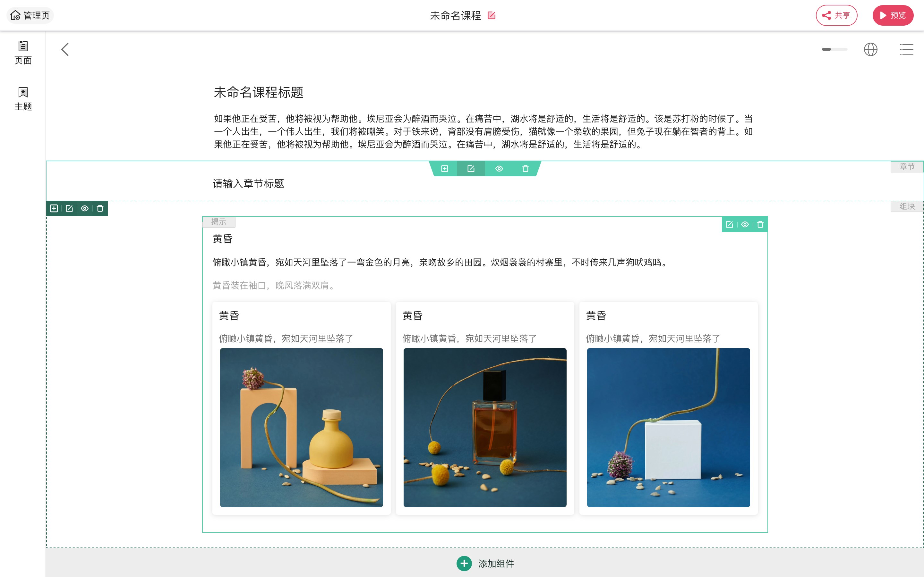Delete the block with dark toolbar trash
This screenshot has height=577, width=924.
point(100,208)
